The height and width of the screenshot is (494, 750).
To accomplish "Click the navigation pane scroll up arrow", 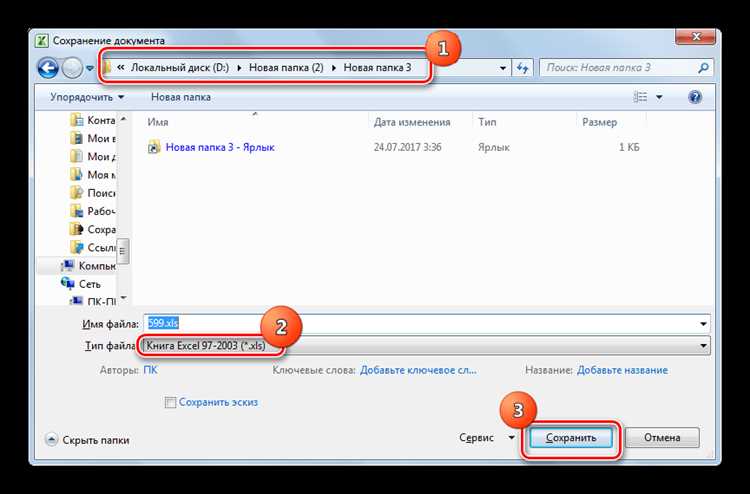I will [x=123, y=119].
